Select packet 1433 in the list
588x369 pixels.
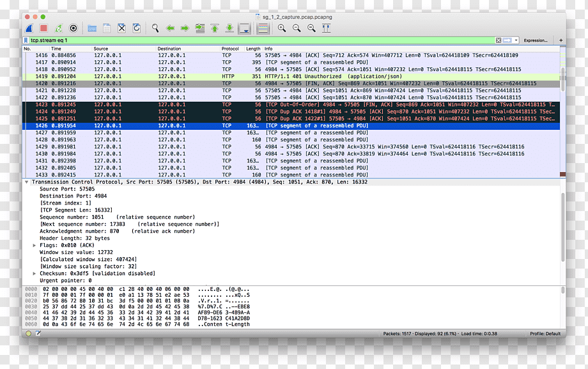click(x=291, y=175)
